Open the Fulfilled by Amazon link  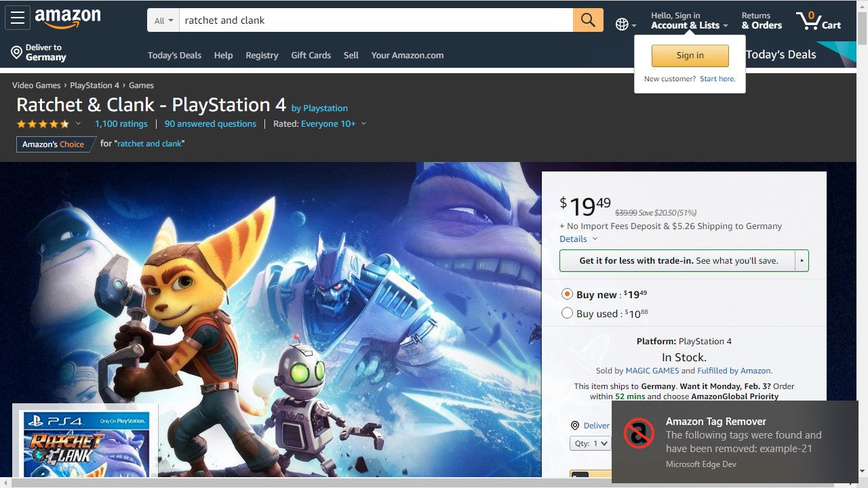pyautogui.click(x=734, y=371)
